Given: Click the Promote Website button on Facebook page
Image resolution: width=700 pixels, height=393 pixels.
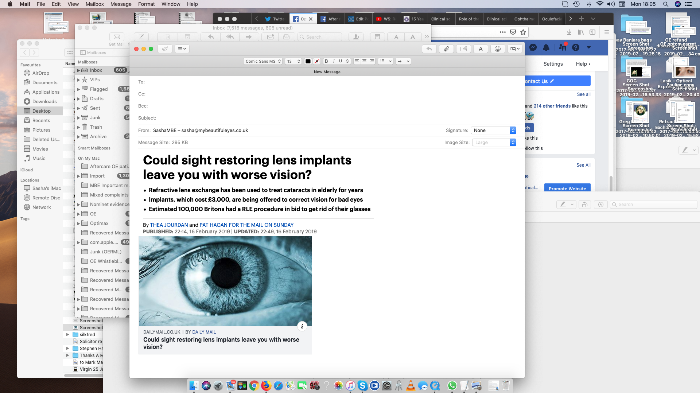Looking at the screenshot, I should pos(567,188).
